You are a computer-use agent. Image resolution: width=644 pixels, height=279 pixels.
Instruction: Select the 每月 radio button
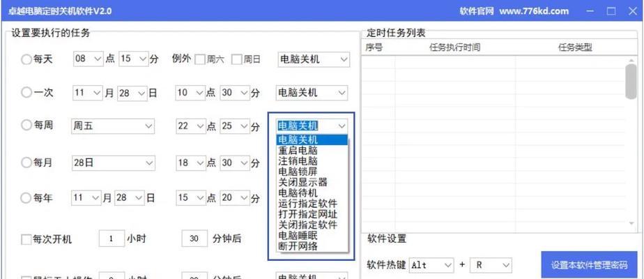(26, 163)
